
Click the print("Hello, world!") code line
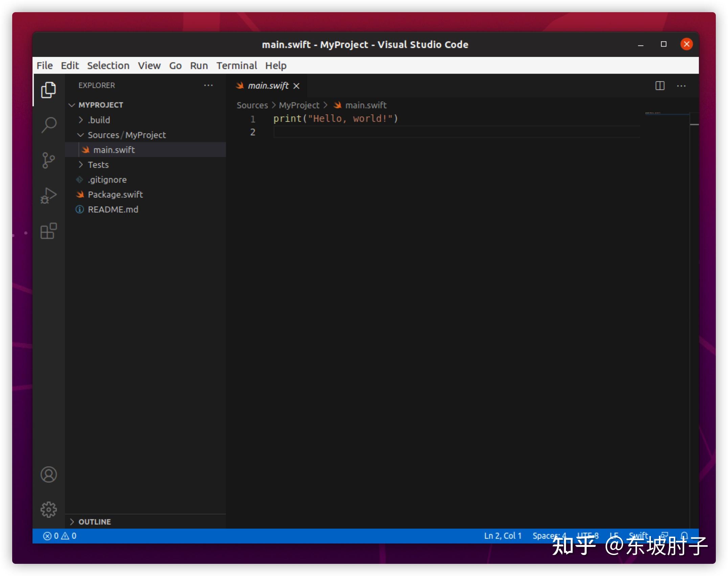click(x=336, y=119)
